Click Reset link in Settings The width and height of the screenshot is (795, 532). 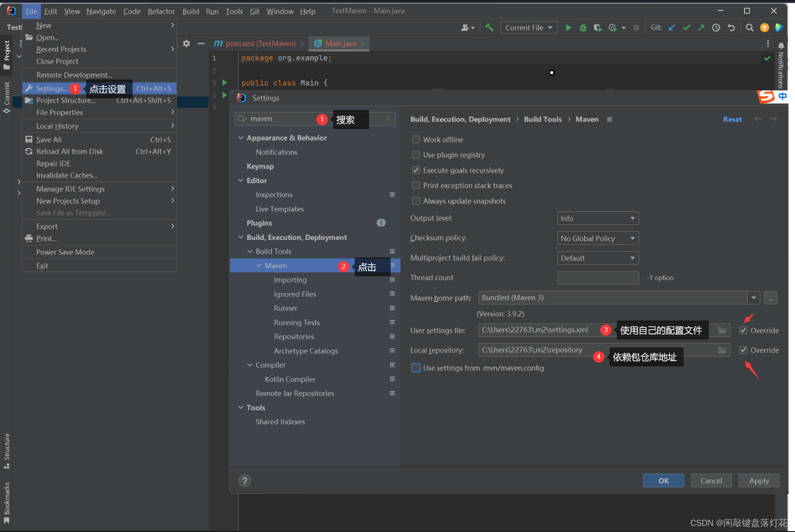click(x=732, y=119)
